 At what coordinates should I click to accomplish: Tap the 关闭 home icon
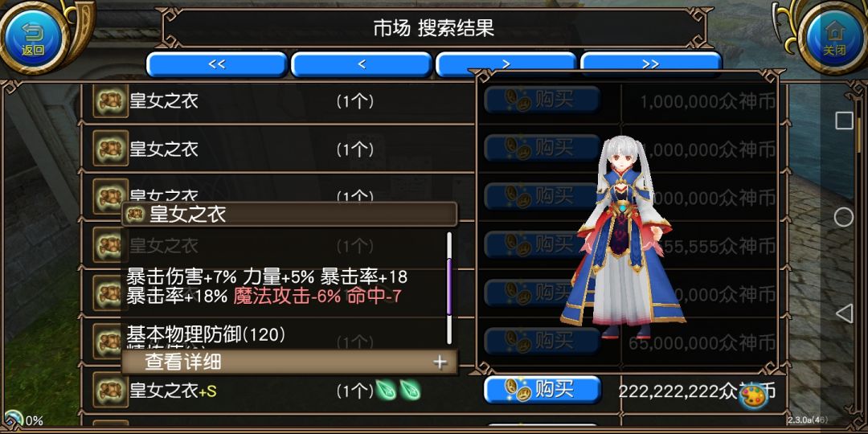834,38
